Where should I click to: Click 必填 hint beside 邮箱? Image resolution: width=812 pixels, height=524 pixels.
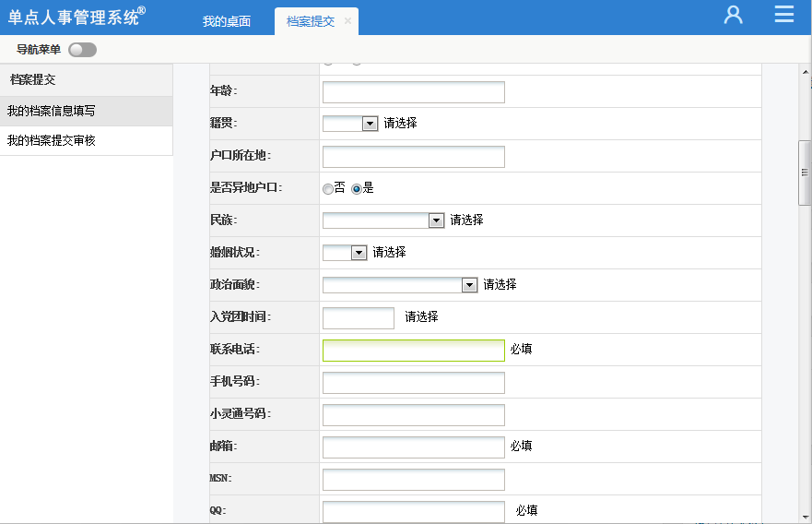(521, 447)
